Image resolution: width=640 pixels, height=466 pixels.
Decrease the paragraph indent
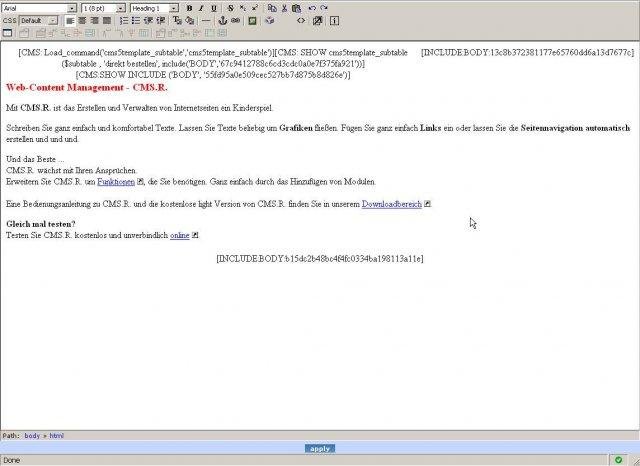tap(148, 20)
